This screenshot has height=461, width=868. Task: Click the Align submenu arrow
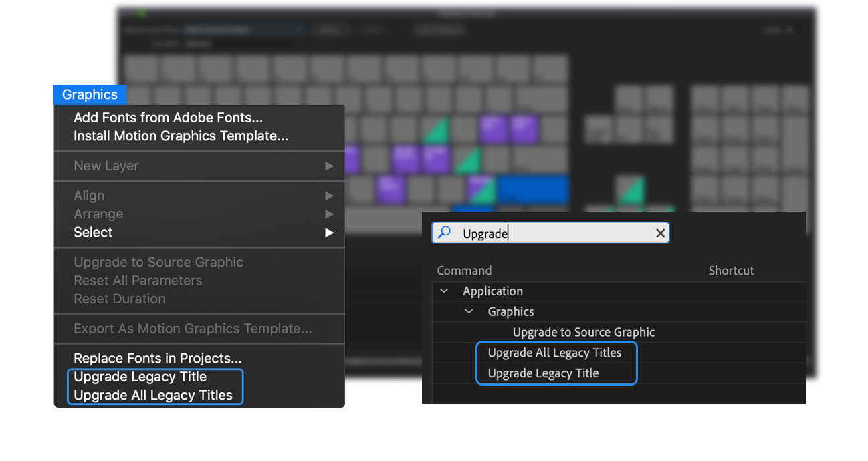(329, 196)
